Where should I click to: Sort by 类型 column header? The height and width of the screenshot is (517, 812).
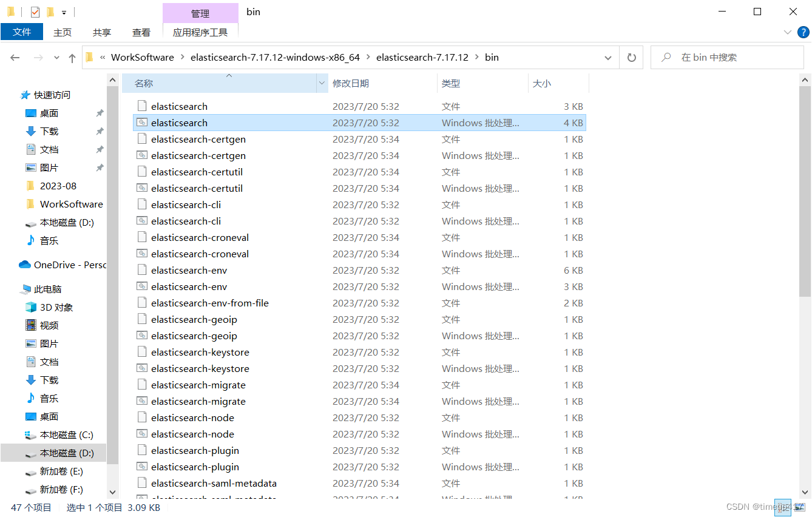pyautogui.click(x=482, y=83)
